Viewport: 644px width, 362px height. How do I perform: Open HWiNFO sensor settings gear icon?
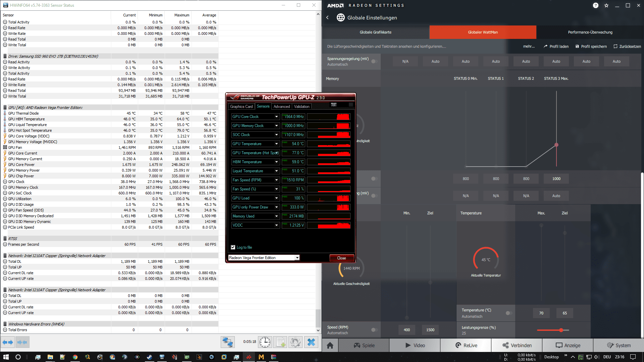(296, 342)
